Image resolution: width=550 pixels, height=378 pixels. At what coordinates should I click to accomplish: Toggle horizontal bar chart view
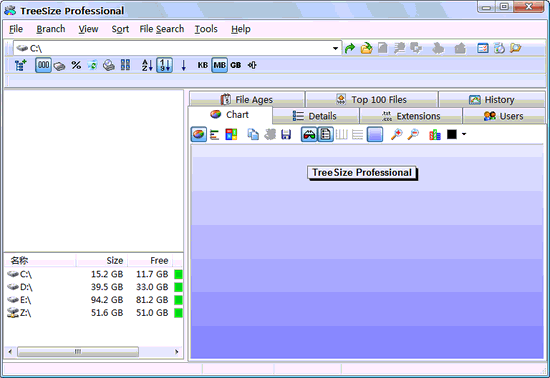click(215, 134)
